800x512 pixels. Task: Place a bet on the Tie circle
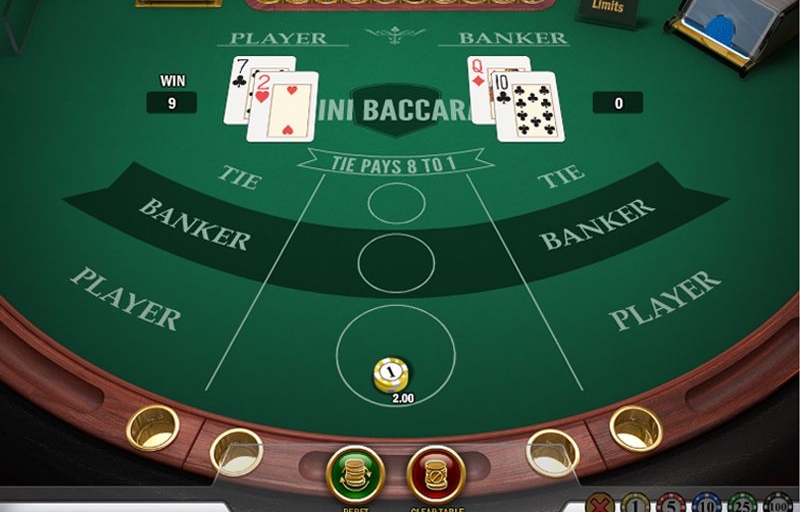coord(396,203)
